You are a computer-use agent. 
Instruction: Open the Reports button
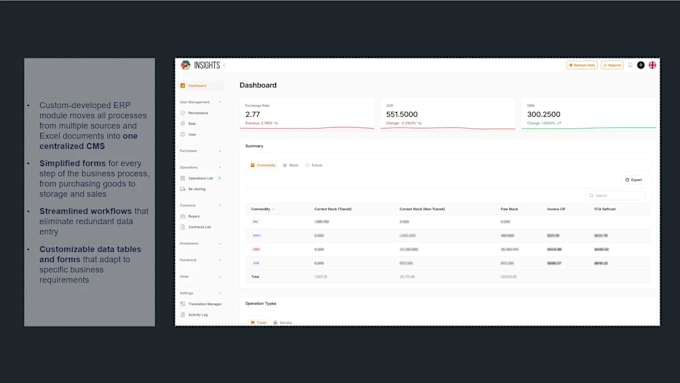(612, 65)
